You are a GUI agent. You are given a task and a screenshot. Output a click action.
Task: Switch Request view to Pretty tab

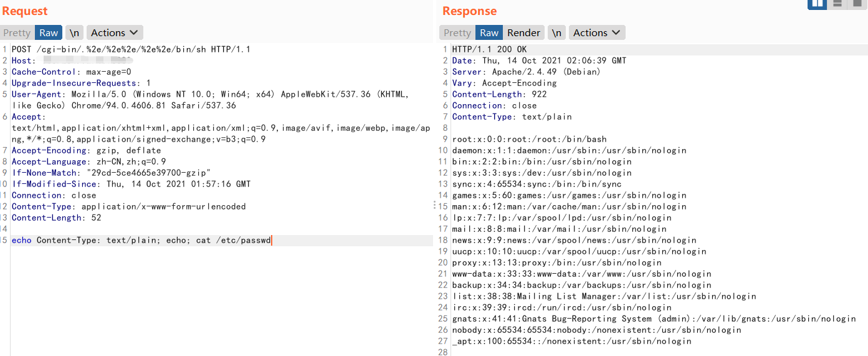pos(16,33)
